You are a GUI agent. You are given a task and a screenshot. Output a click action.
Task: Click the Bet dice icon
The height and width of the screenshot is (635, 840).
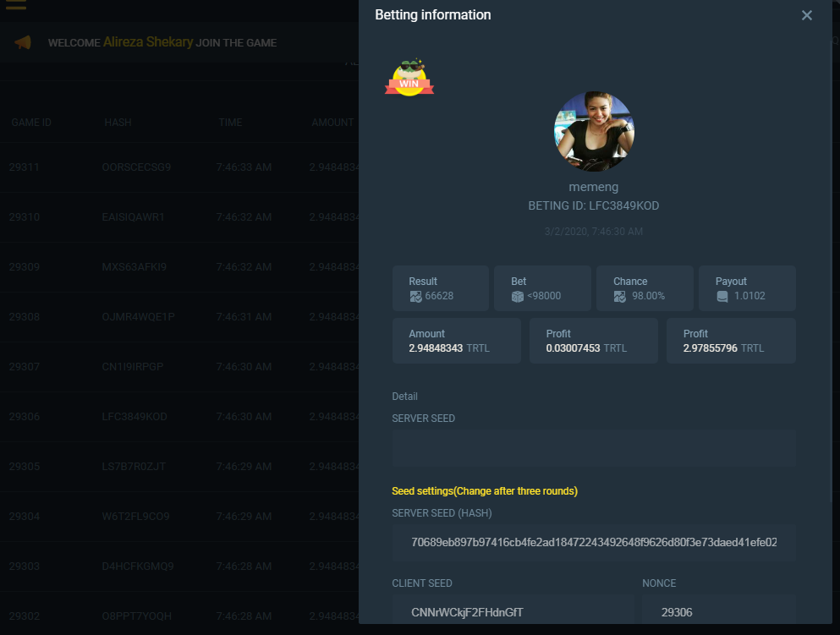click(x=518, y=297)
